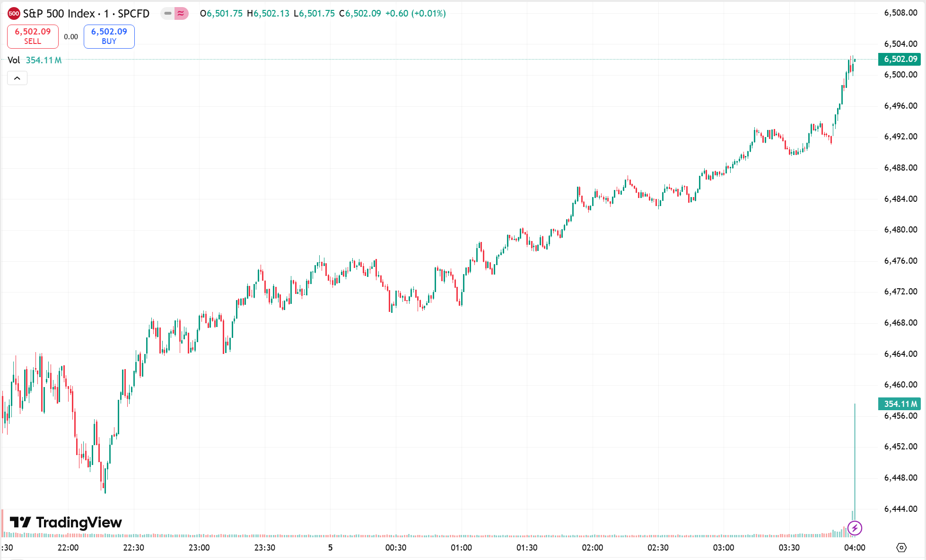Click the 22:00 label on the time axis
Screen dimensions: 926x560
(x=68, y=547)
